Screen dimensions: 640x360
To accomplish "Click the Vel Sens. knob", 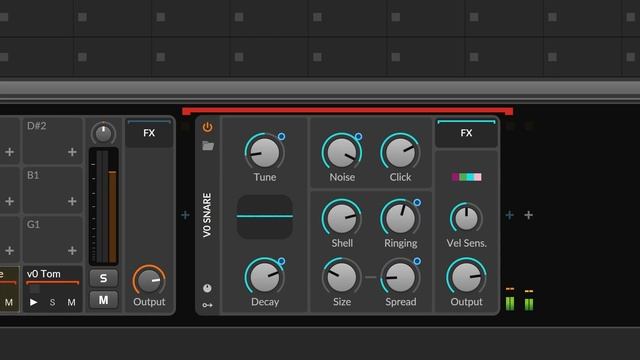I will [x=466, y=218].
